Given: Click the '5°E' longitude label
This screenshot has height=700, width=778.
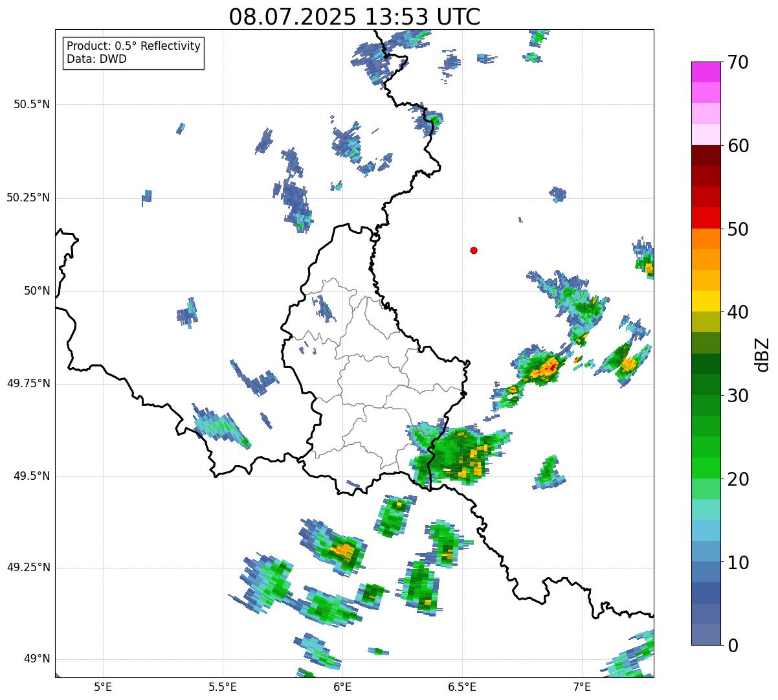Looking at the screenshot, I should (x=103, y=686).
